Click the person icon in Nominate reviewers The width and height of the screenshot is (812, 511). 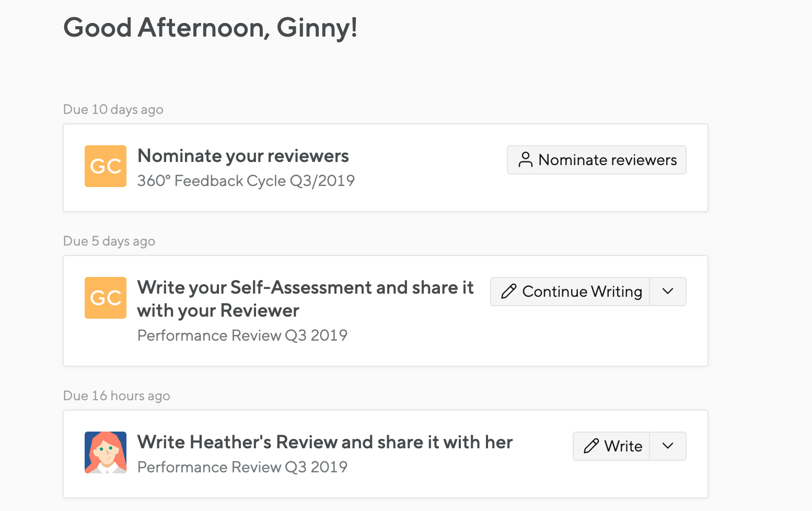point(526,160)
